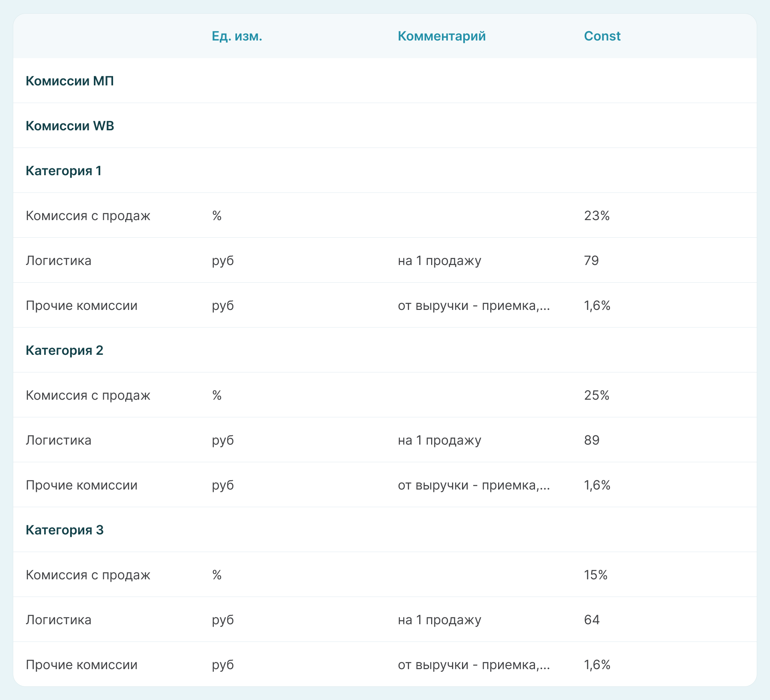Expand the Категория 3 group row
Viewport: 770px width, 700px height.
pyautogui.click(x=64, y=530)
